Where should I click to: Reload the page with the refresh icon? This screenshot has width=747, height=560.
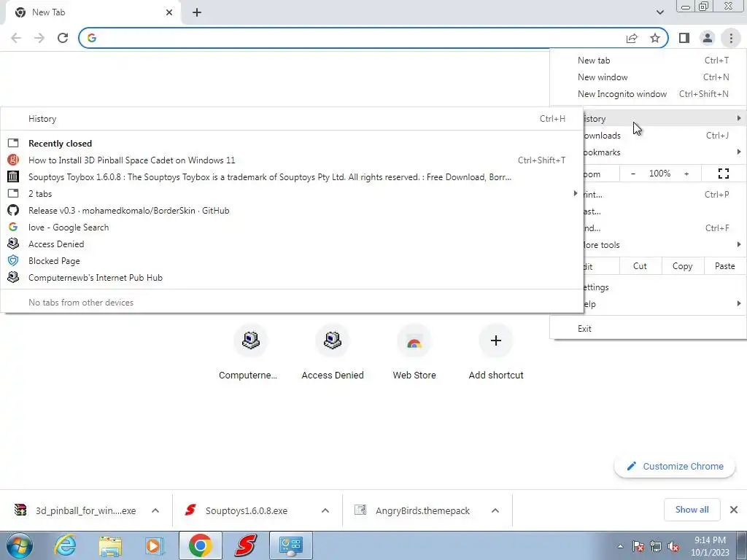click(63, 38)
